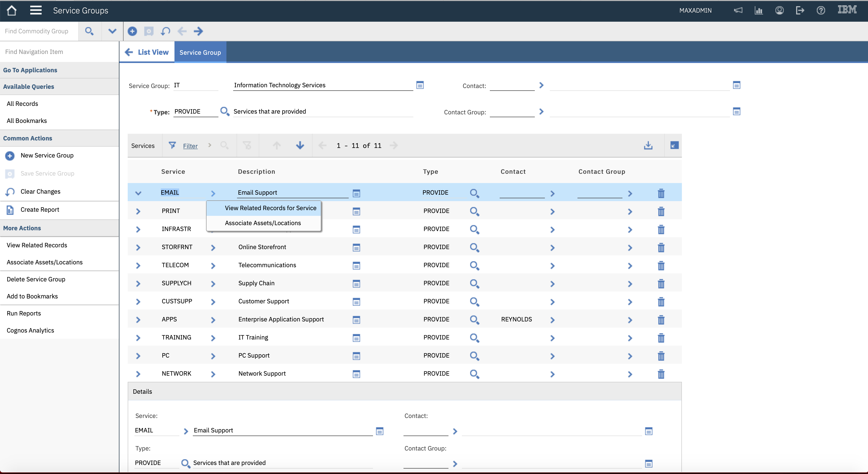868x474 pixels.
Task: Create a new record using the plus toolbar icon
Action: (x=132, y=31)
